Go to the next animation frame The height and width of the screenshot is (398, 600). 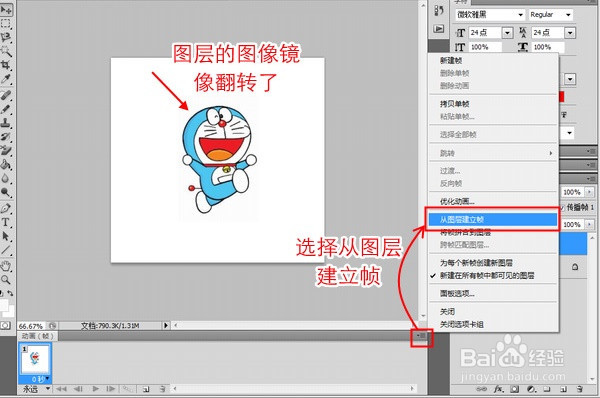111,389
